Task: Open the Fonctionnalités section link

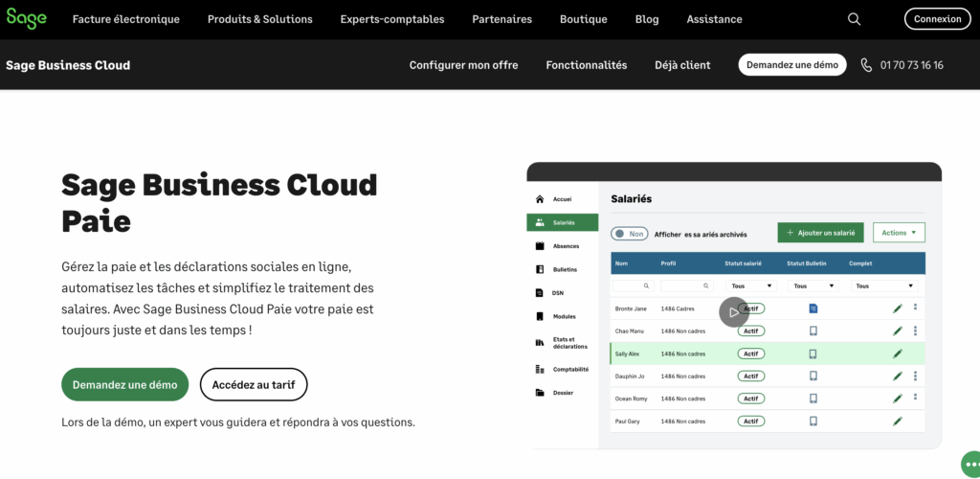Action: (x=587, y=65)
